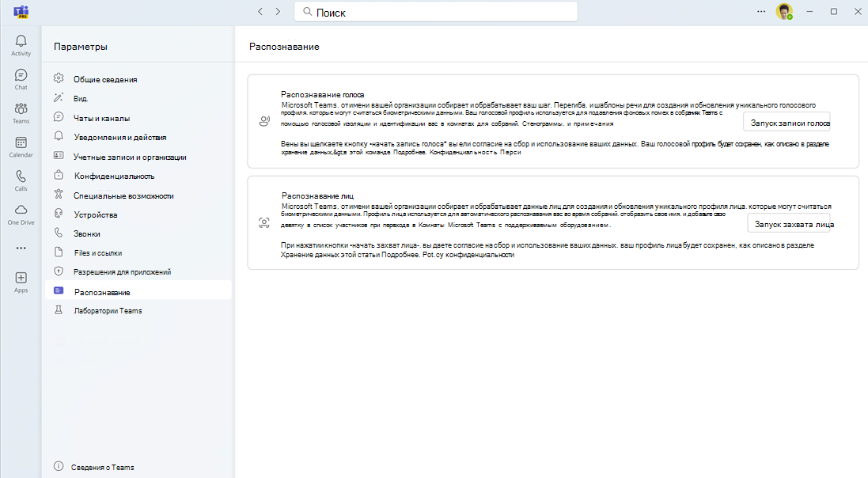Open the Apps store

point(21,282)
